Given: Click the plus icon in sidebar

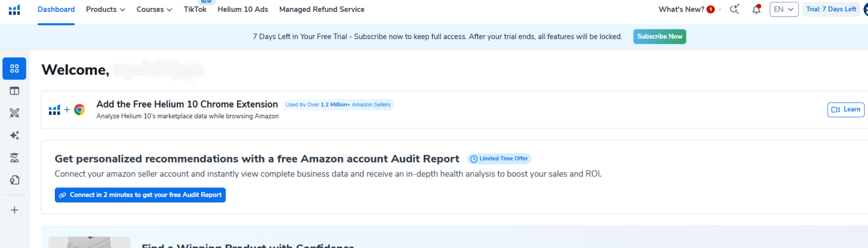Looking at the screenshot, I should point(15,210).
